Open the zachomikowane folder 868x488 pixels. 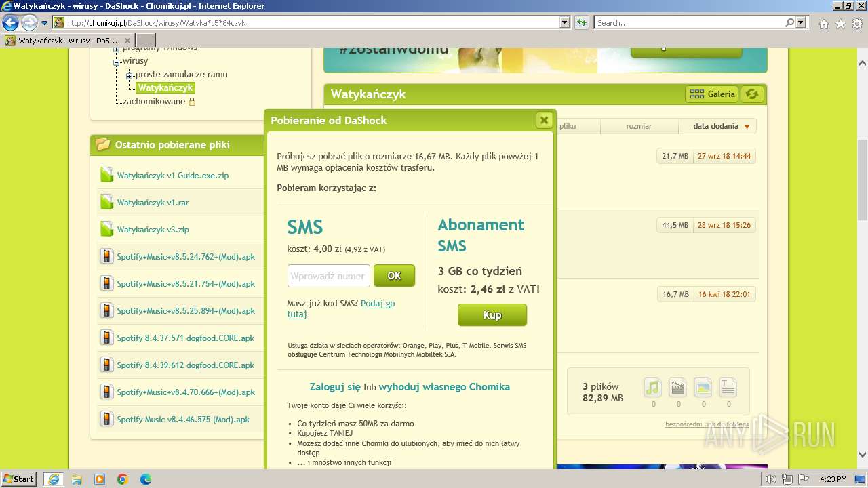(x=154, y=102)
